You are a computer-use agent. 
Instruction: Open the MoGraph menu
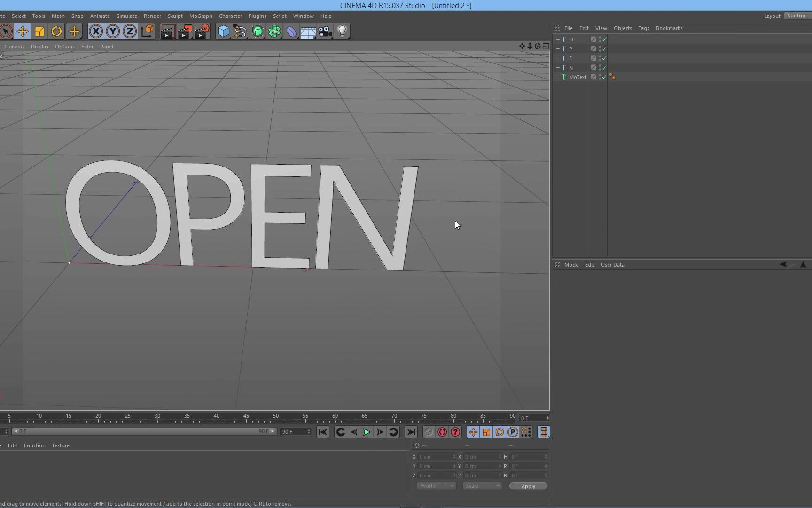click(x=201, y=16)
